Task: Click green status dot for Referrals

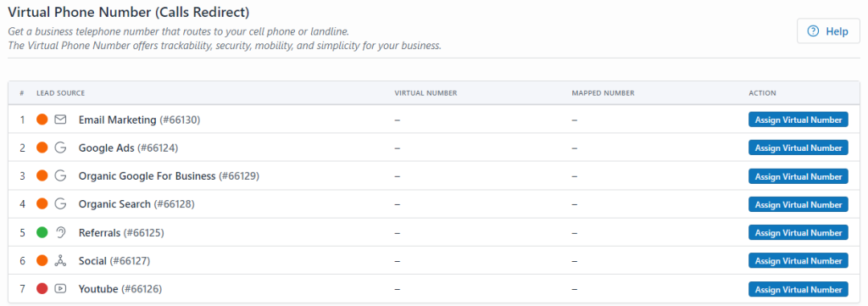Action: coord(42,232)
